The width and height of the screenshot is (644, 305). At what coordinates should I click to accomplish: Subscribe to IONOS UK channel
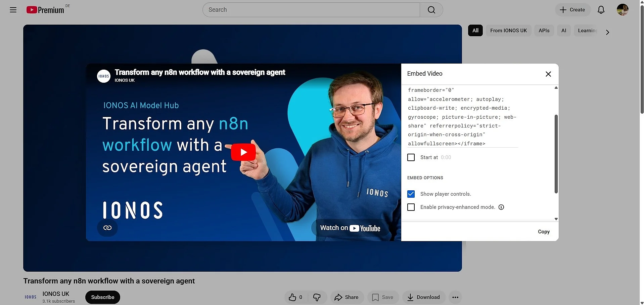click(103, 297)
